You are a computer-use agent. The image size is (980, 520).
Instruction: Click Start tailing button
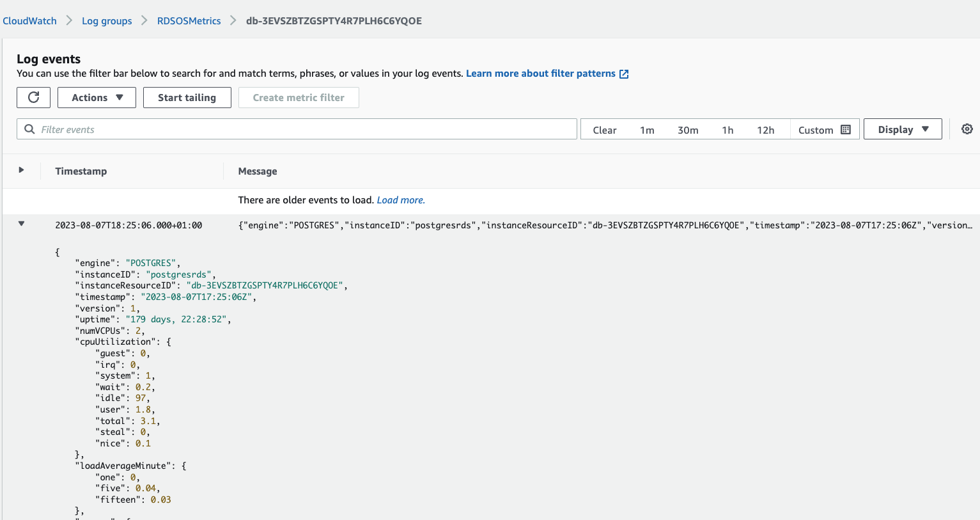187,97
